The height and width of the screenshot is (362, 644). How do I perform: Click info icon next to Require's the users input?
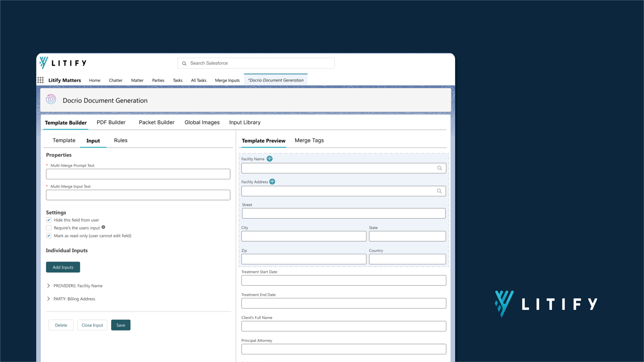click(x=103, y=227)
